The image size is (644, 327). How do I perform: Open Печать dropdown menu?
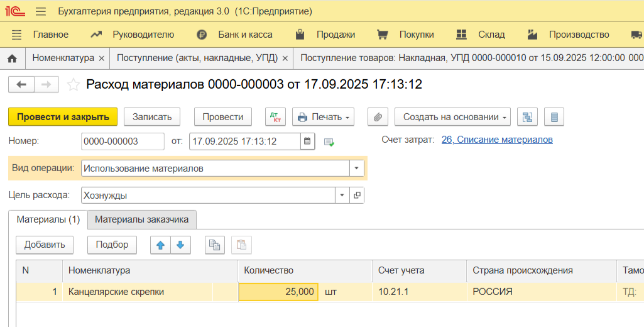pyautogui.click(x=323, y=117)
